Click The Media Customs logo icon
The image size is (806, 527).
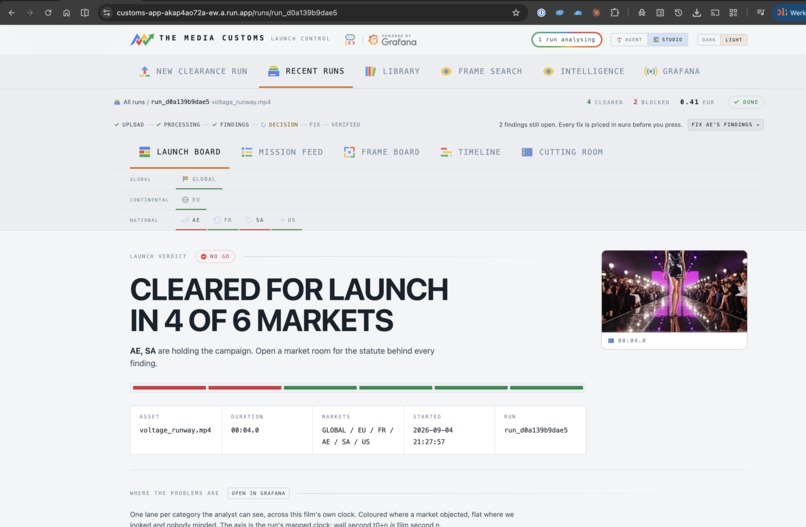point(142,39)
